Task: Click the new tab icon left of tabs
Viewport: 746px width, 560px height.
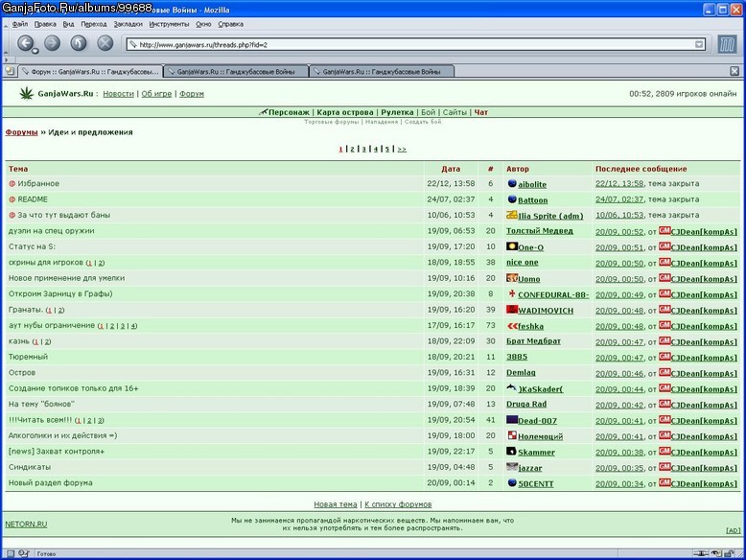Action: tap(10, 71)
